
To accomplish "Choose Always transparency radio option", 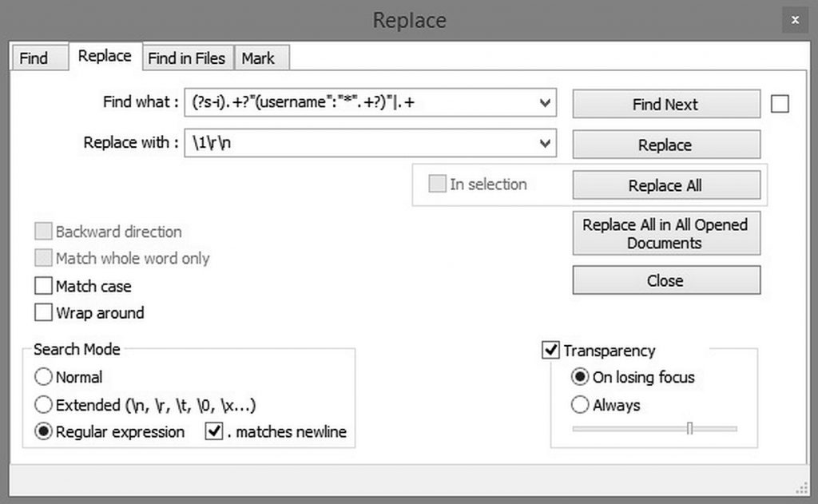I will click(x=580, y=405).
